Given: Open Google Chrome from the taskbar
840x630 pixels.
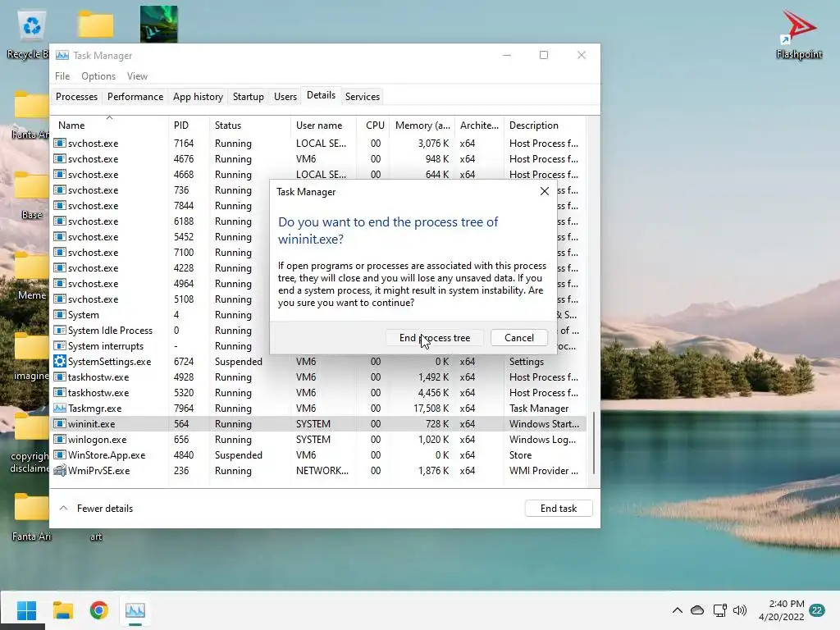Looking at the screenshot, I should 99,610.
